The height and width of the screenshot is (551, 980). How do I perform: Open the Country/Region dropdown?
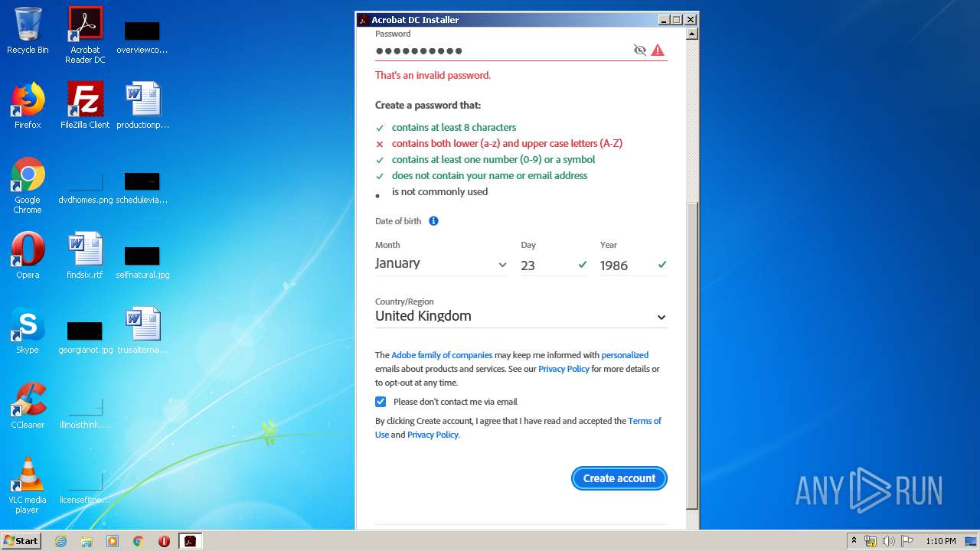point(521,316)
